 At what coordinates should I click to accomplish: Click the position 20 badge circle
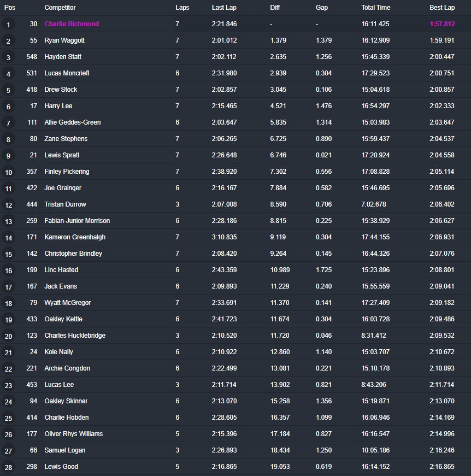pos(8,336)
